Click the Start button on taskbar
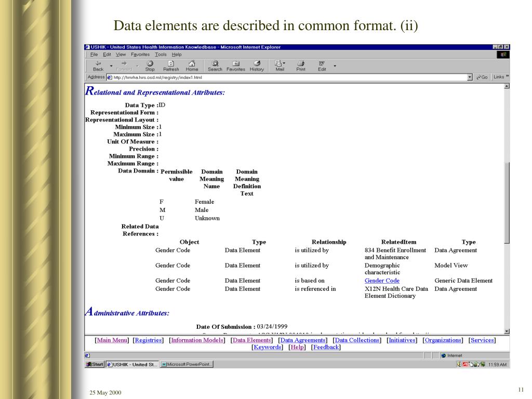This screenshot has width=532, height=399. (x=95, y=364)
